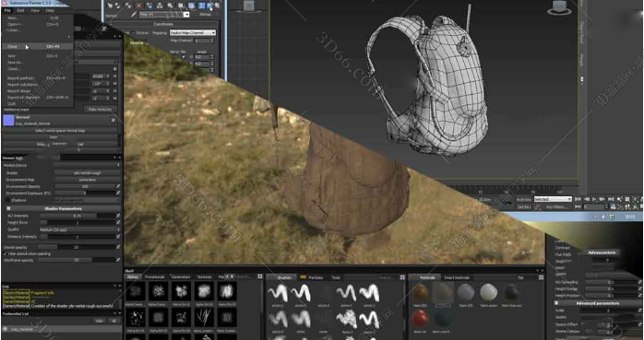644x340 pixels.
Task: Click the red X delete icon in material editor
Action: (x=138, y=6)
